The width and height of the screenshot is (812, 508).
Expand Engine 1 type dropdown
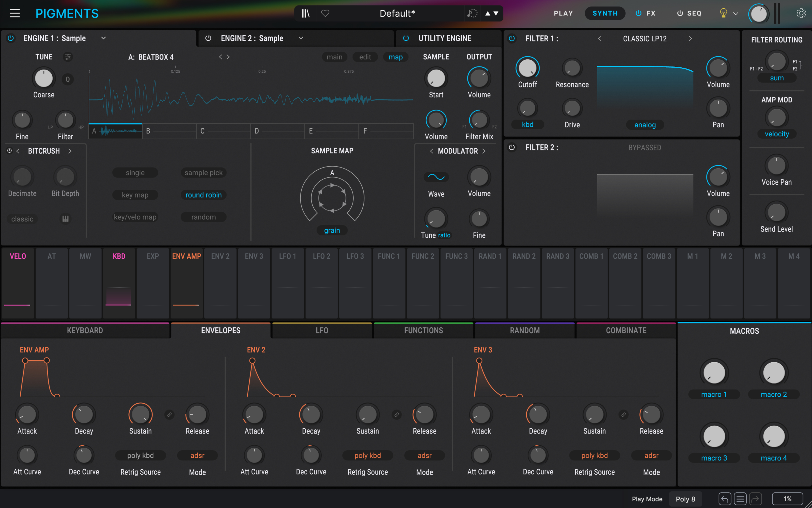pyautogui.click(x=104, y=38)
